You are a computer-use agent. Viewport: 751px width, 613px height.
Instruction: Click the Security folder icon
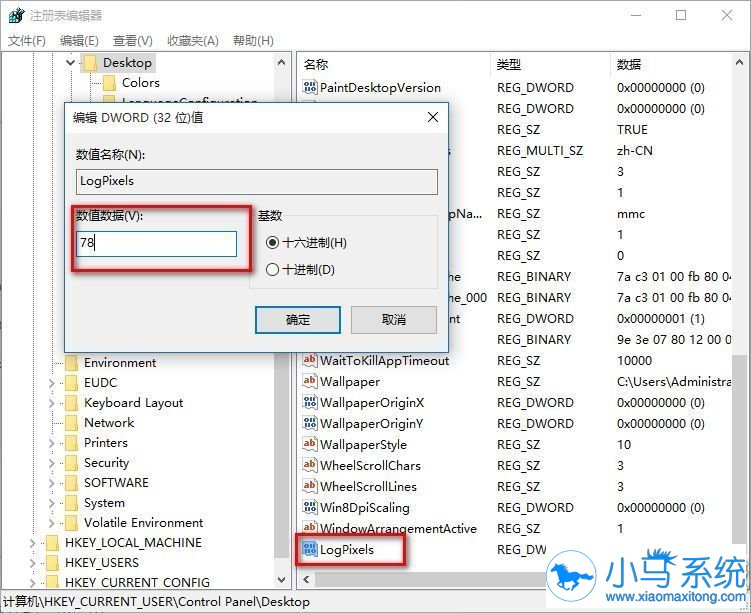[x=71, y=463]
